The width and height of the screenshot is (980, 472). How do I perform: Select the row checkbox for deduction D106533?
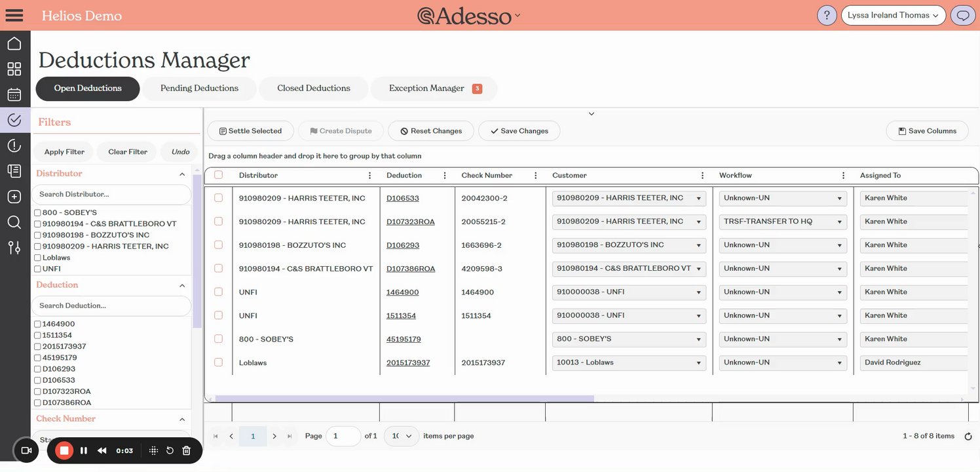(219, 198)
